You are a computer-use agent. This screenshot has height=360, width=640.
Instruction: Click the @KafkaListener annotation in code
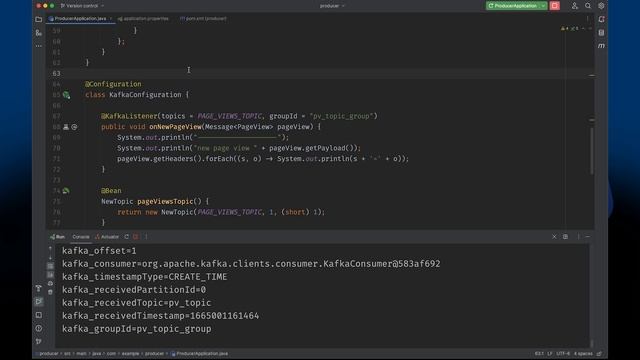[129, 116]
